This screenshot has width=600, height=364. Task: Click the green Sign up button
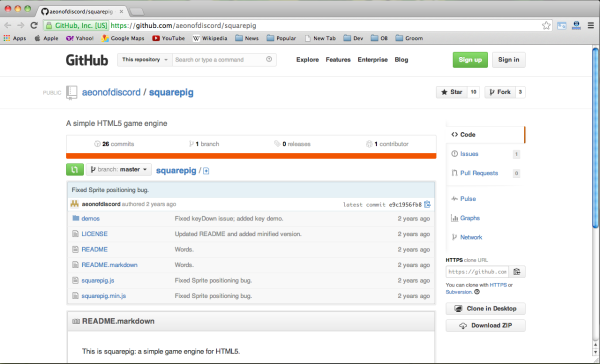pyautogui.click(x=470, y=60)
